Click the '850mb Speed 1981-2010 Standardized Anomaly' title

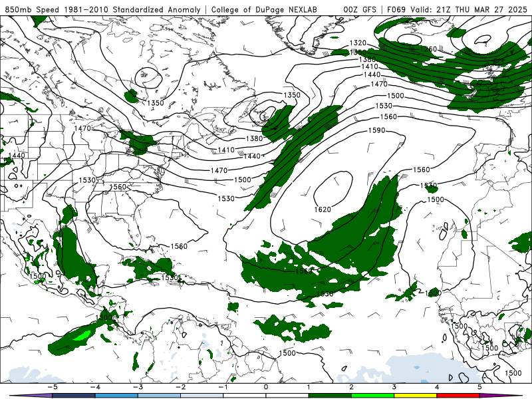point(102,10)
